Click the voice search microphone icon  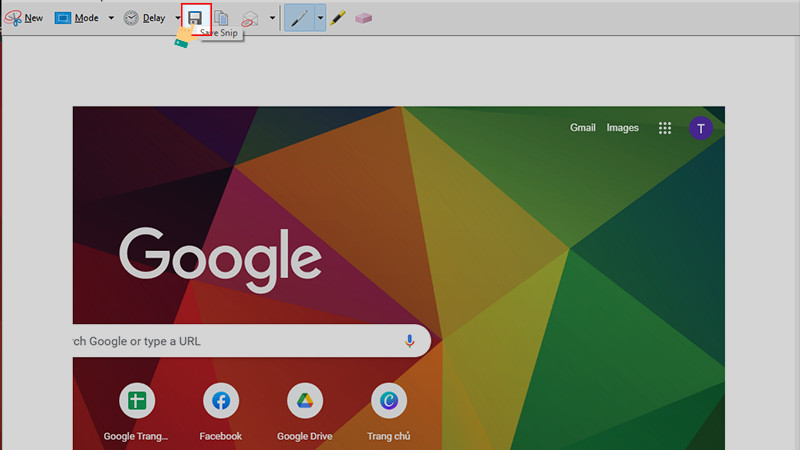click(409, 341)
